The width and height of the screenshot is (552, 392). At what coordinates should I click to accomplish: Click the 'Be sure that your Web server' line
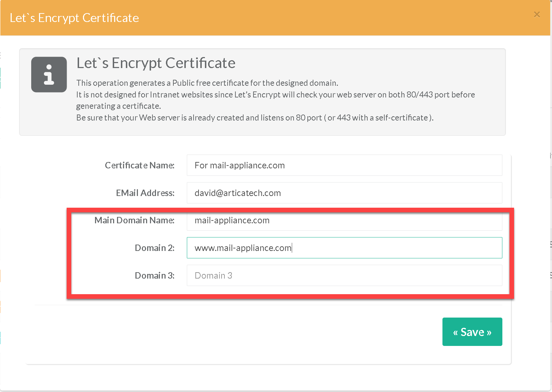click(255, 118)
